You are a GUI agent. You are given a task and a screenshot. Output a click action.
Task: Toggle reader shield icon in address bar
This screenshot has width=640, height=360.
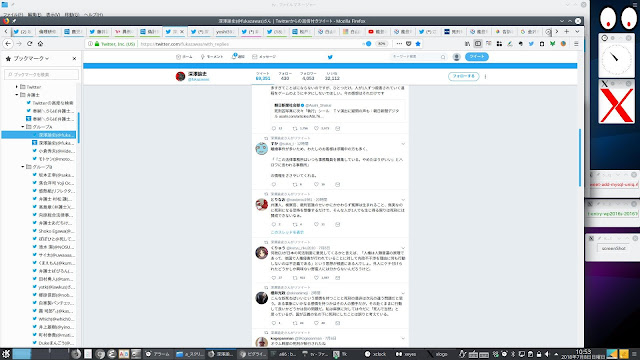point(409,44)
